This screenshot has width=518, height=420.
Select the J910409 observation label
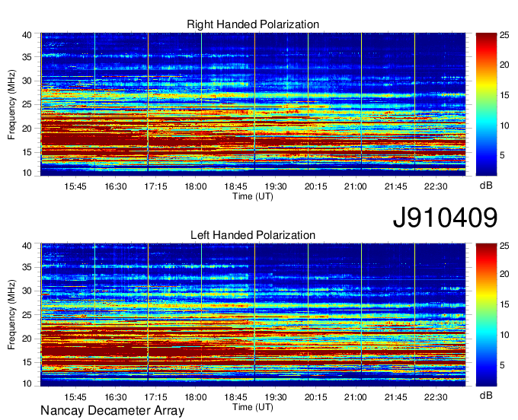click(445, 218)
